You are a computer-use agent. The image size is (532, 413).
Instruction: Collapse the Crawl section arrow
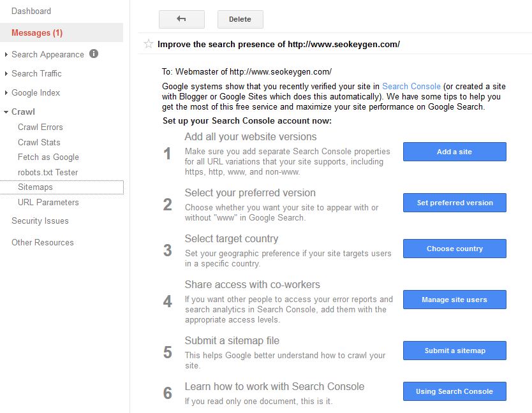pyautogui.click(x=6, y=112)
